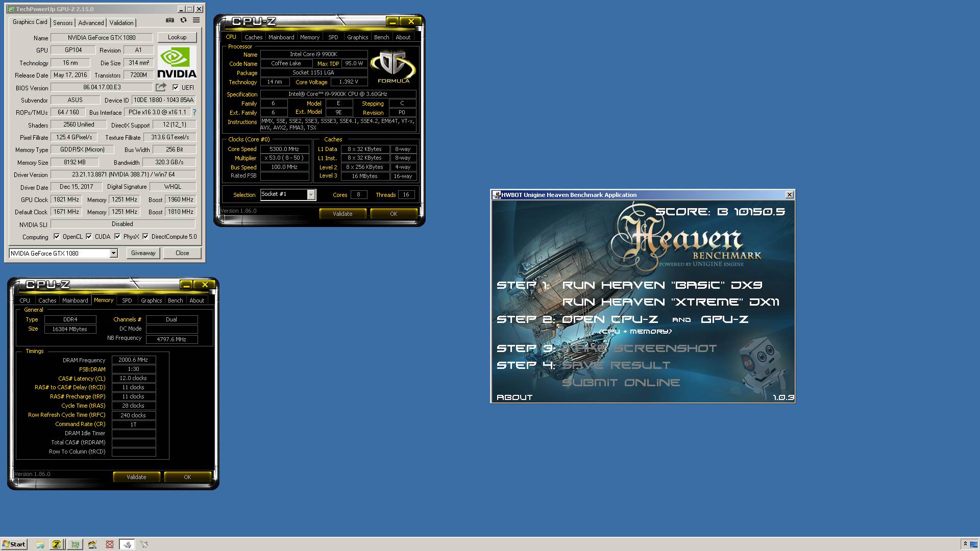Click Run Heaven "Xtreme" DX11
The image size is (980, 551).
click(671, 302)
